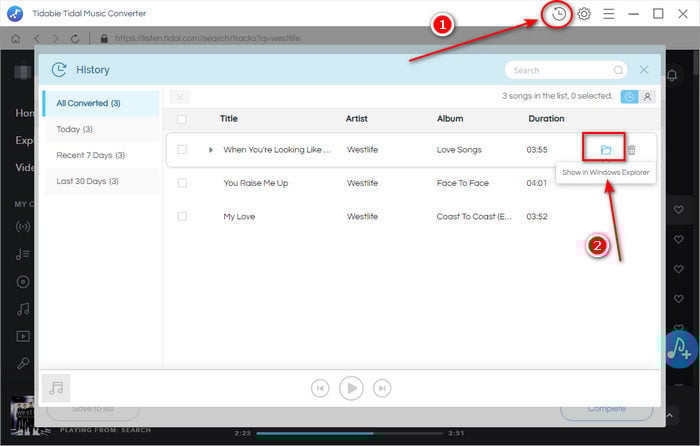The height and width of the screenshot is (446, 700).
Task: Check the You Raise Me Up checkbox
Action: pos(182,183)
